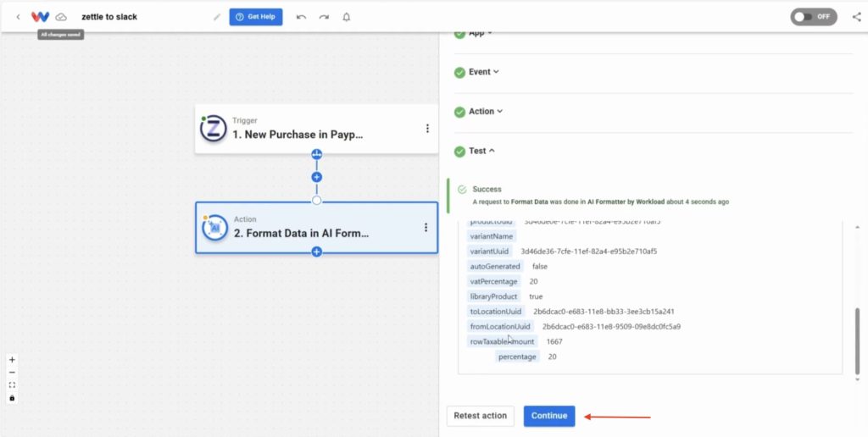Click the Success check icon

(462, 190)
